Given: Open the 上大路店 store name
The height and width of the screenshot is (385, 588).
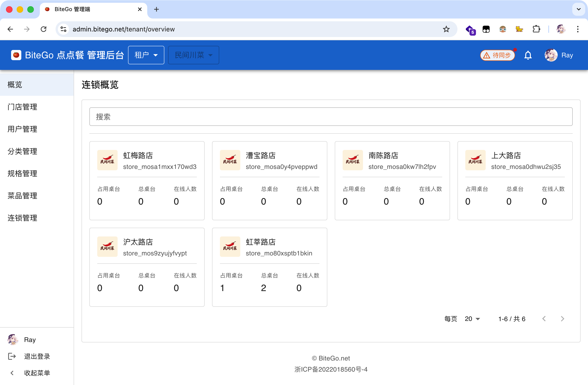Looking at the screenshot, I should pos(506,155).
